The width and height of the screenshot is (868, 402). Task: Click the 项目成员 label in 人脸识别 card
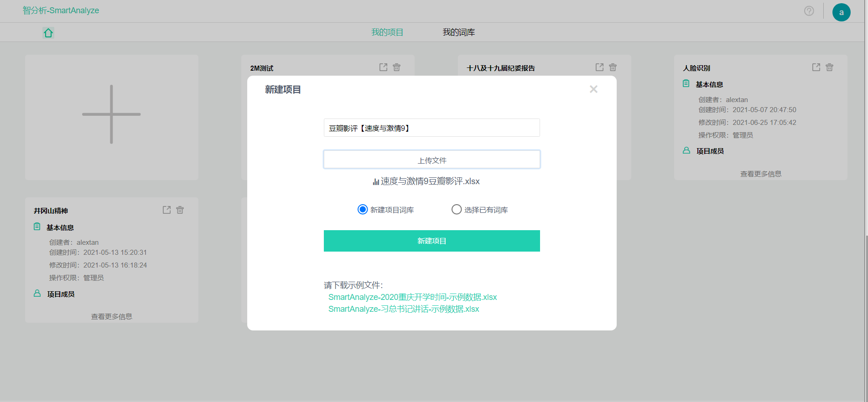click(710, 151)
